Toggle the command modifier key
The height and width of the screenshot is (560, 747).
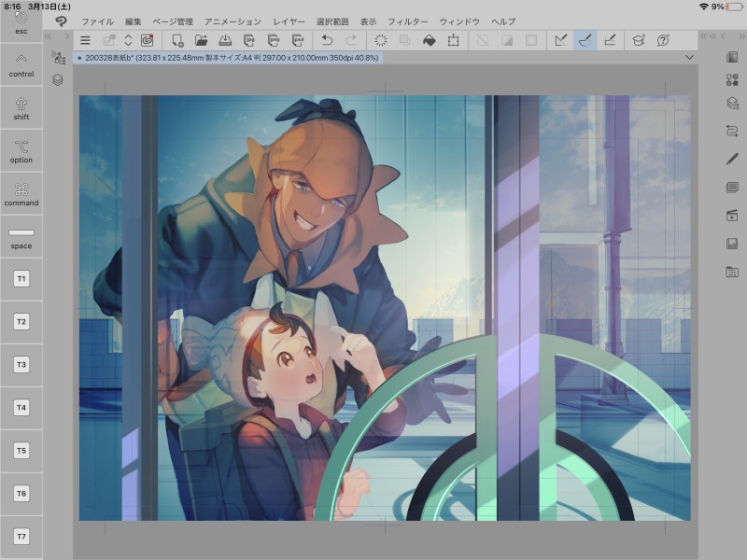[x=21, y=194]
